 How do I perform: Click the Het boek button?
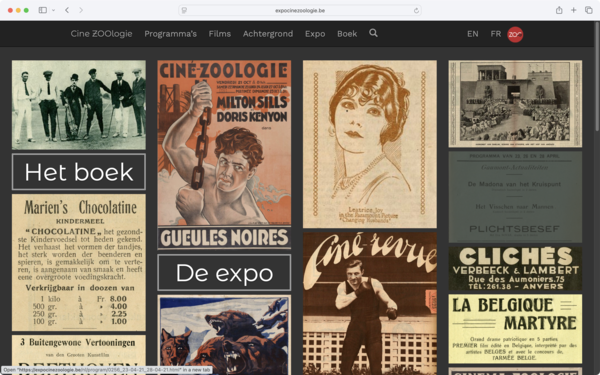coord(79,172)
